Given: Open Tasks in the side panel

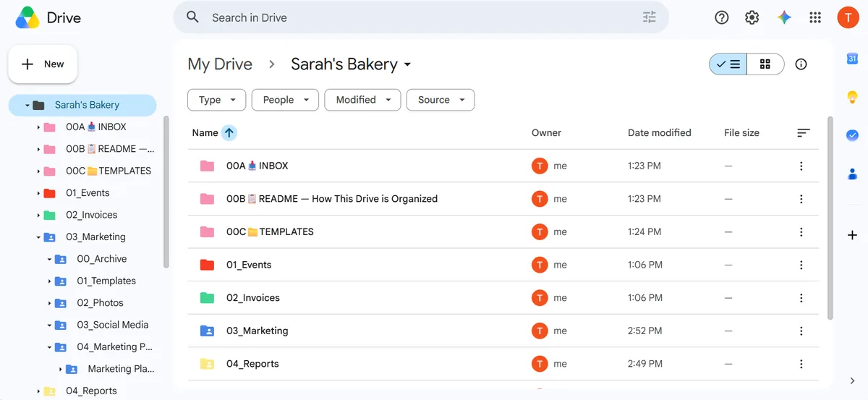Looking at the screenshot, I should coord(852,135).
